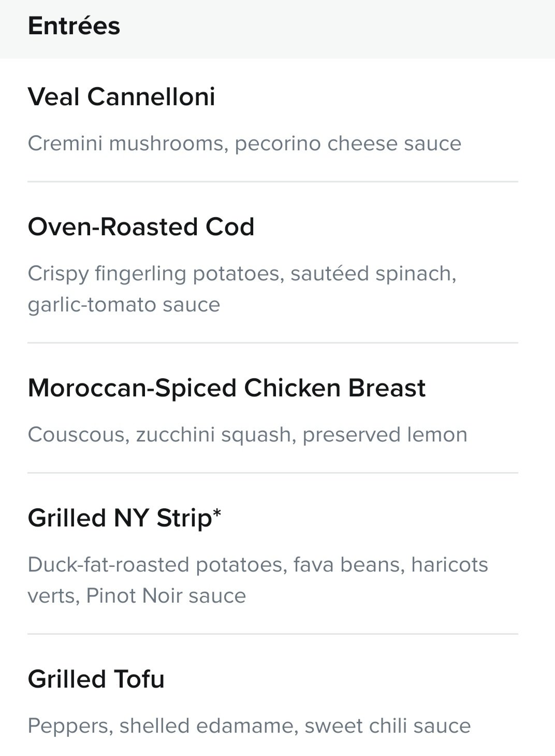Select Grilled NY Strip entrée
Image resolution: width=555 pixels, height=756 pixels.
click(273, 554)
